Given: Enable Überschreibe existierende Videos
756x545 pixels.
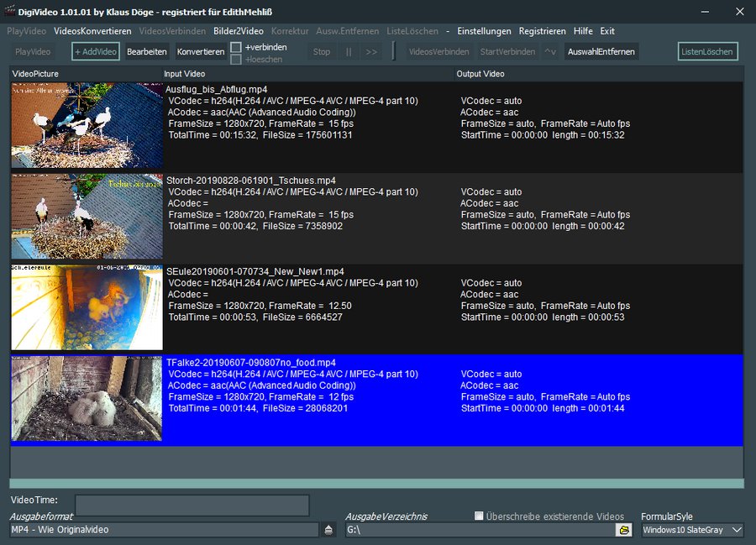Looking at the screenshot, I should click(x=478, y=516).
